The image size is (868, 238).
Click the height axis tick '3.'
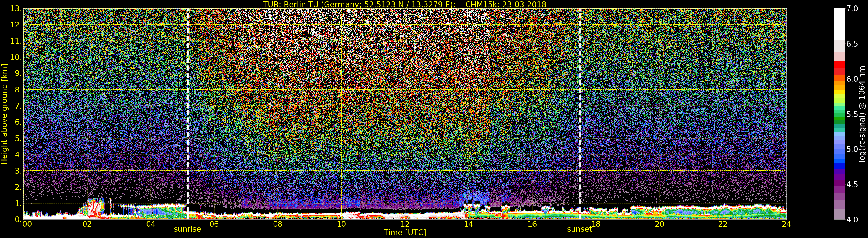point(18,171)
